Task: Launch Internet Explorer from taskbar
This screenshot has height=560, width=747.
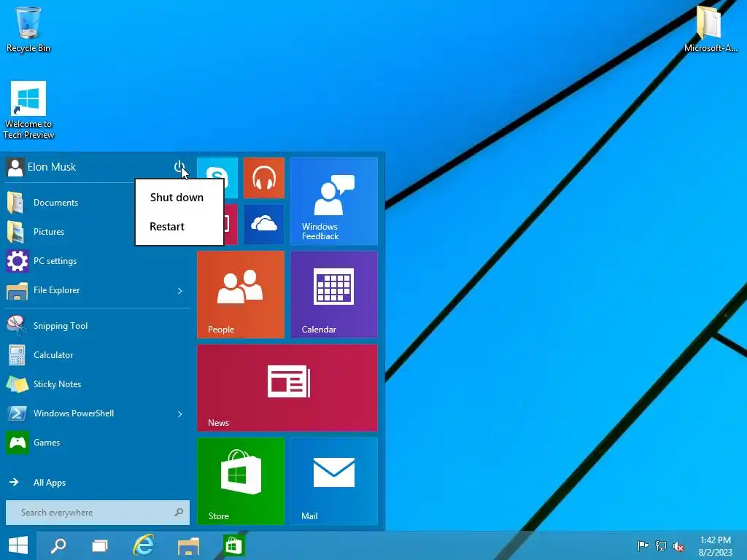Action: pos(144,545)
